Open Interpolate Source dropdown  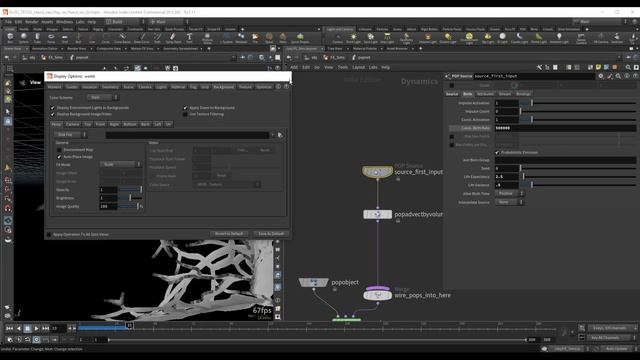[x=509, y=202]
